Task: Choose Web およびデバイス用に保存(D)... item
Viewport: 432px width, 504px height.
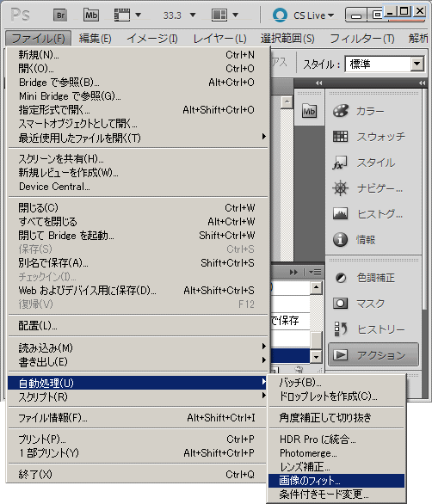Action: 138,291
